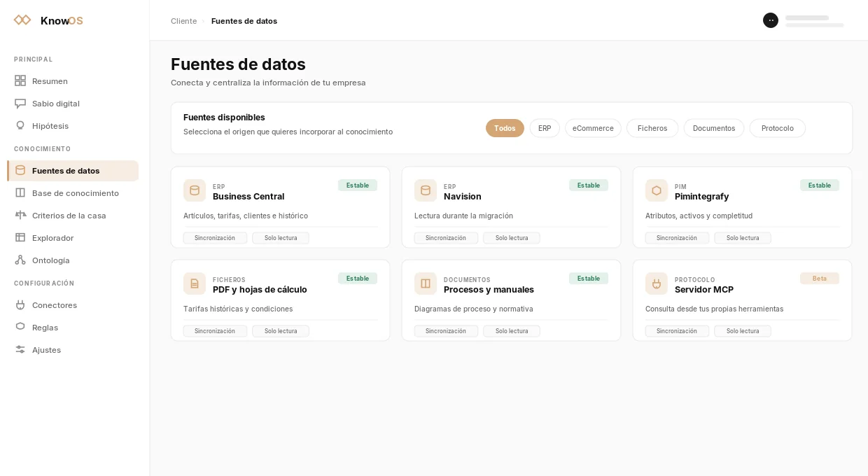Filter sources by Protocolo
Image resolution: width=868 pixels, height=476 pixels.
tap(778, 128)
